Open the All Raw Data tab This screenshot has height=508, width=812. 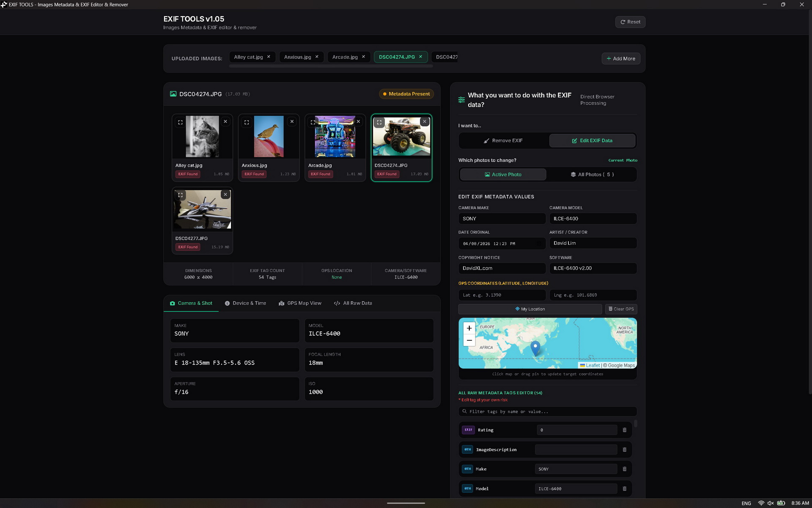(x=353, y=303)
